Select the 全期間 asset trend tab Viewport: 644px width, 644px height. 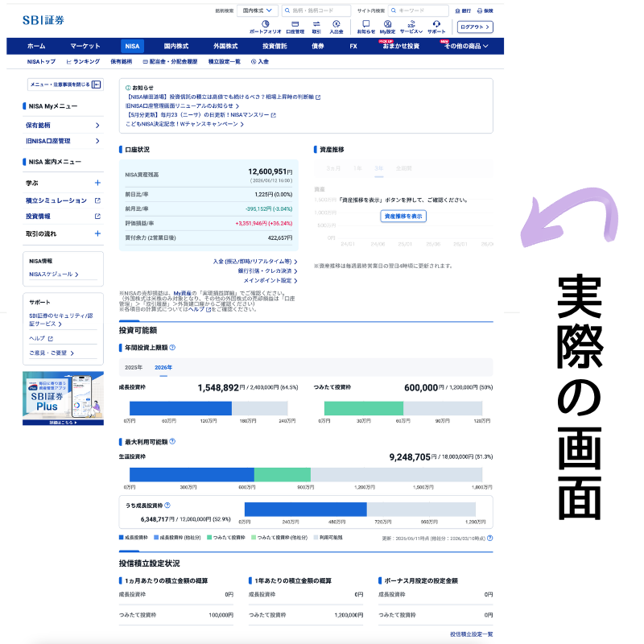[x=404, y=168]
